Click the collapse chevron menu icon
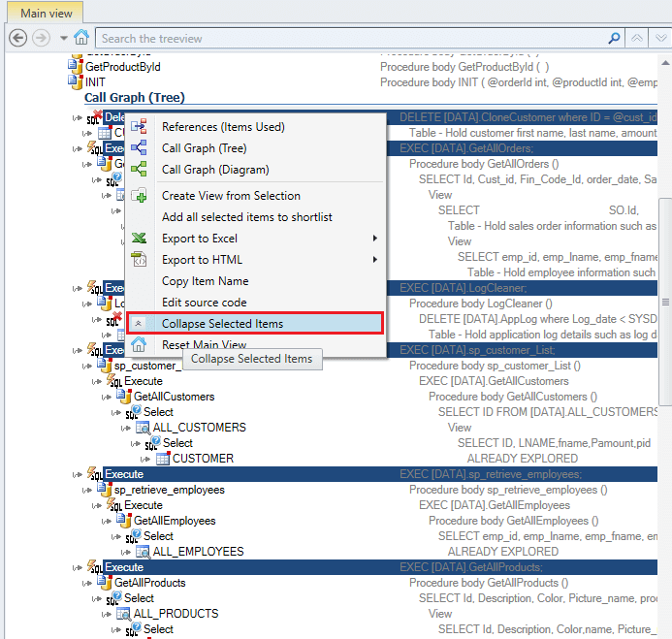Viewport: 672px width, 639px height. click(x=138, y=324)
